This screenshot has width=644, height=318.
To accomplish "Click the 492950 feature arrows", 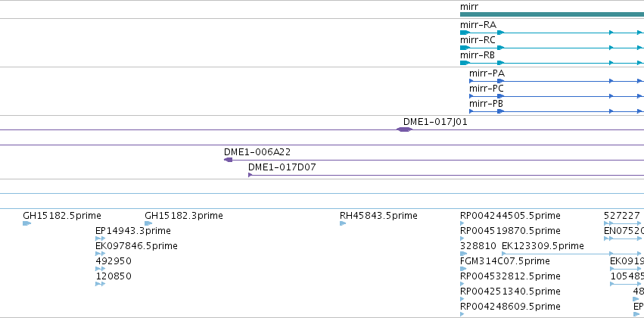I will 100,269.
